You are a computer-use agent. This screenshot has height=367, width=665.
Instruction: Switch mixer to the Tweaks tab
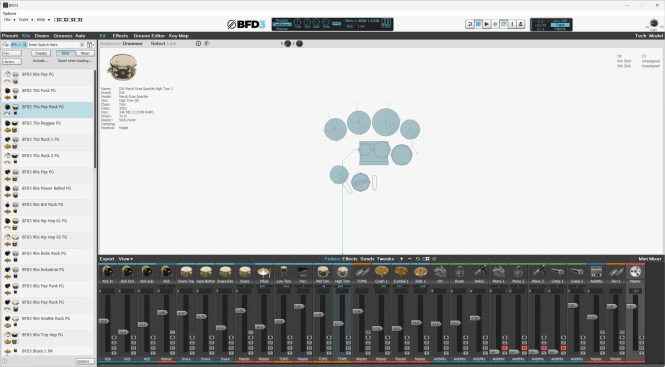385,259
